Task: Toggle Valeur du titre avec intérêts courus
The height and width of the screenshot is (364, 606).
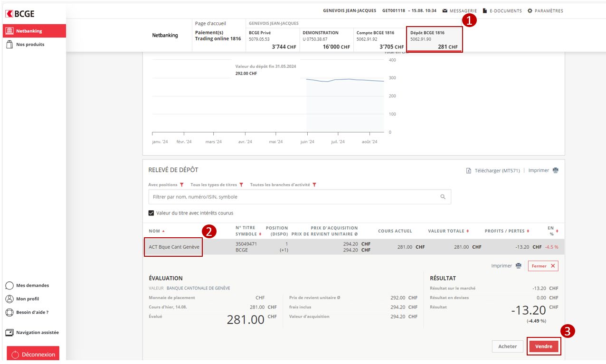Action: tap(151, 213)
